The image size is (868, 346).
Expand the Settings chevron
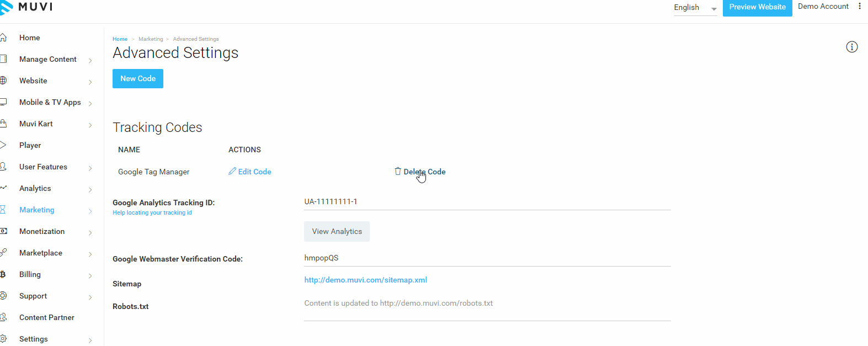tap(90, 340)
